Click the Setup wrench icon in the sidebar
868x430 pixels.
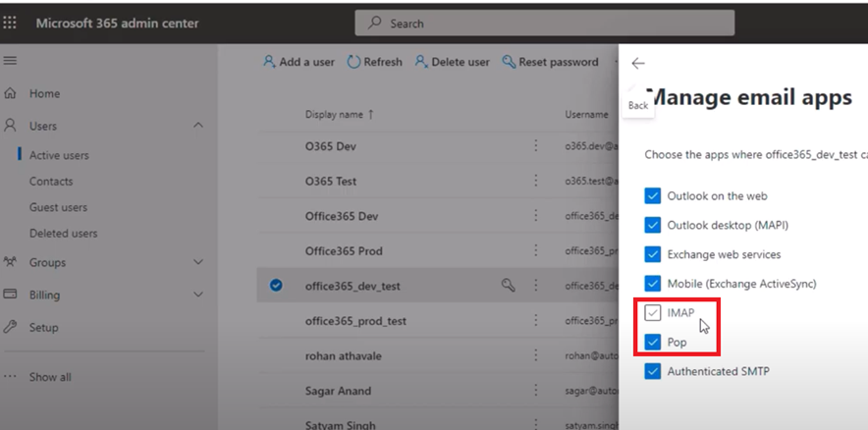tap(10, 327)
